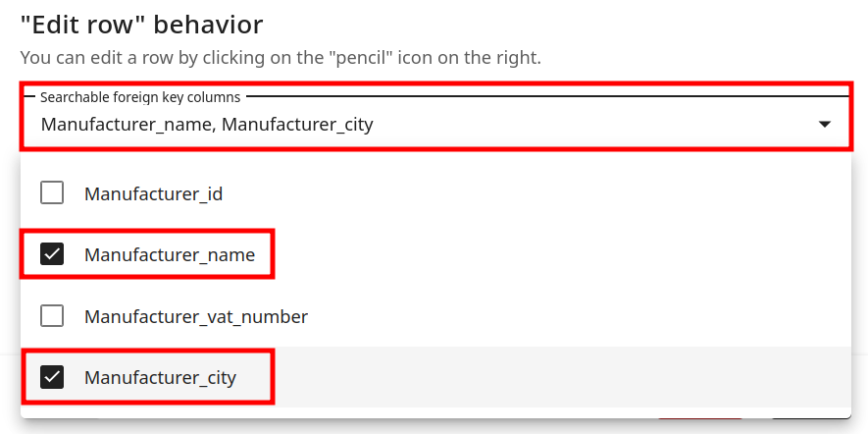Click empty space in Manufacturer_vat_number row

[588, 316]
